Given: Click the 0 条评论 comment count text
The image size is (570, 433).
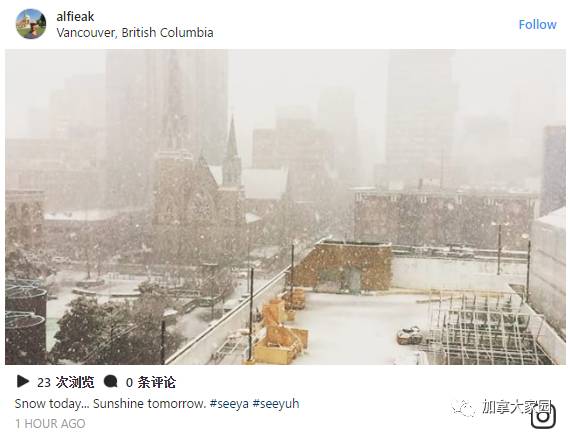Looking at the screenshot, I should tap(150, 382).
